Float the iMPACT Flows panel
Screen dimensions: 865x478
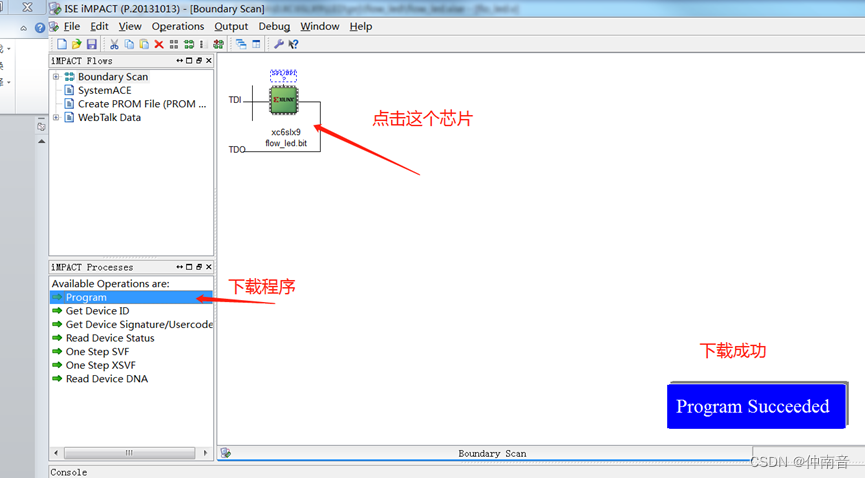199,61
